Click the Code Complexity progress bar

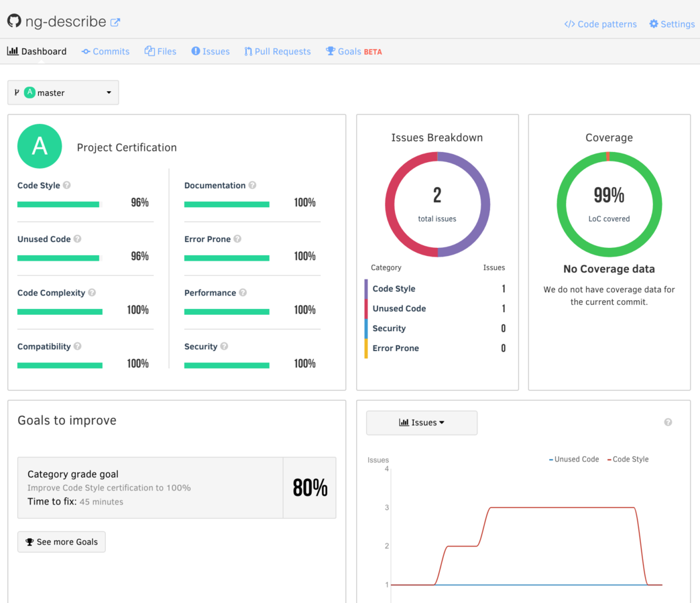[x=60, y=312]
